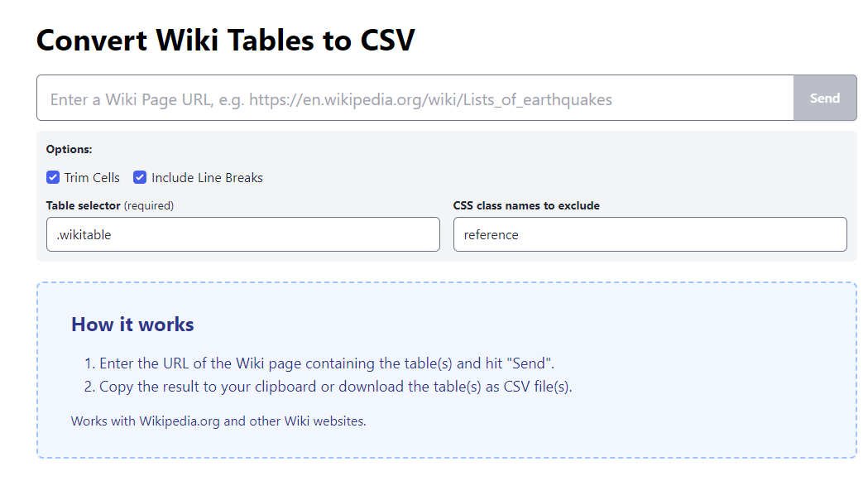Click the "How it works" heading
The height and width of the screenshot is (481, 868).
pyautogui.click(x=132, y=324)
